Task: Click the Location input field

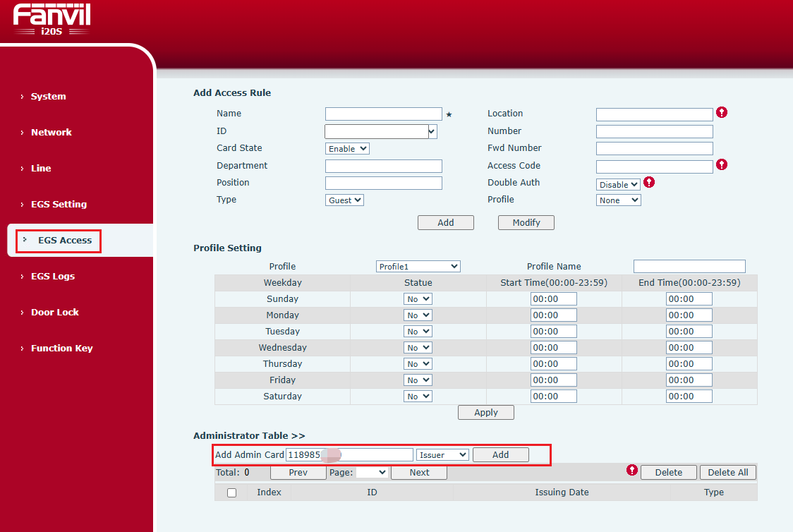Action: point(655,114)
